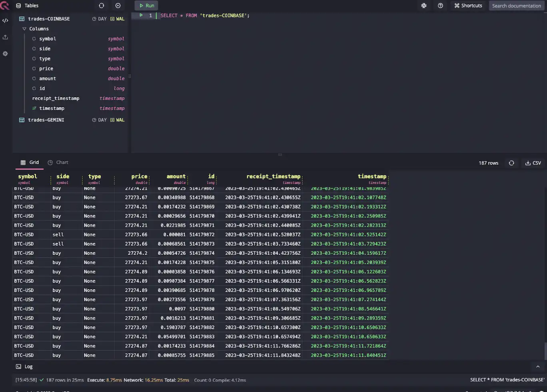The width and height of the screenshot is (547, 392).
Task: Open the SQL console sidebar icon
Action: pos(5,20)
